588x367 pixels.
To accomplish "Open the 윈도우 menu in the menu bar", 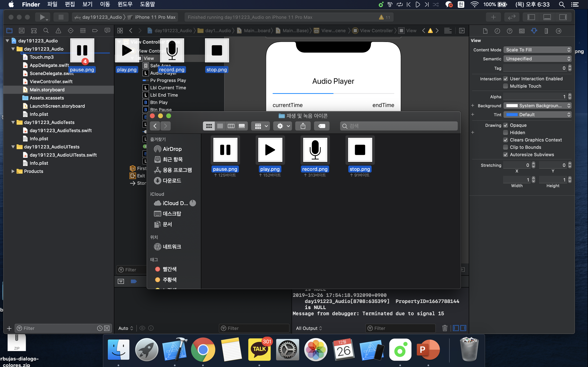I will (125, 4).
